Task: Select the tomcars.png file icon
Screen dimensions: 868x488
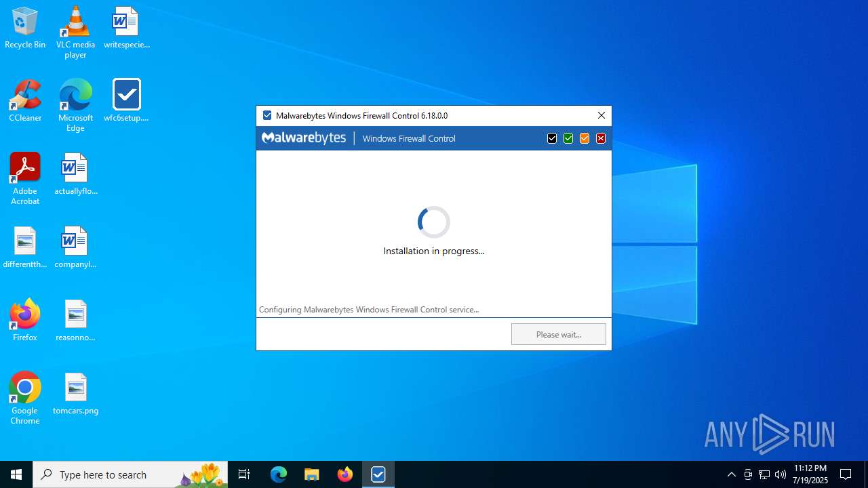Action: (75, 394)
